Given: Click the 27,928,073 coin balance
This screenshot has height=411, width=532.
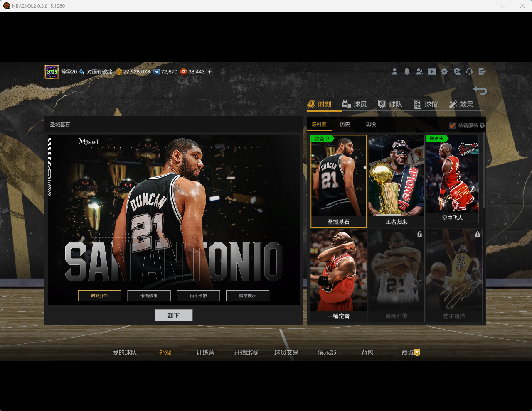Looking at the screenshot, I should click(x=137, y=72).
